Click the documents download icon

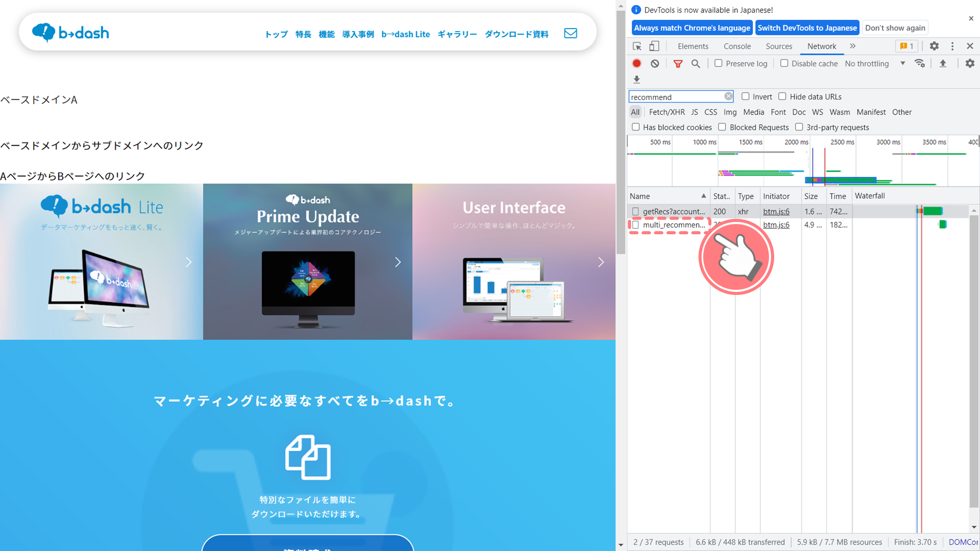tap(307, 457)
